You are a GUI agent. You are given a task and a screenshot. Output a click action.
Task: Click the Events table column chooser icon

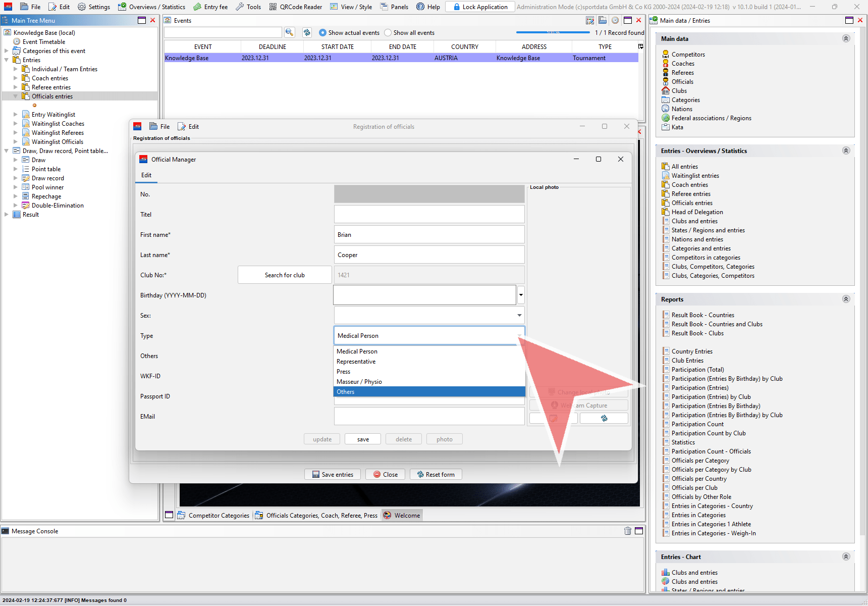tap(641, 46)
